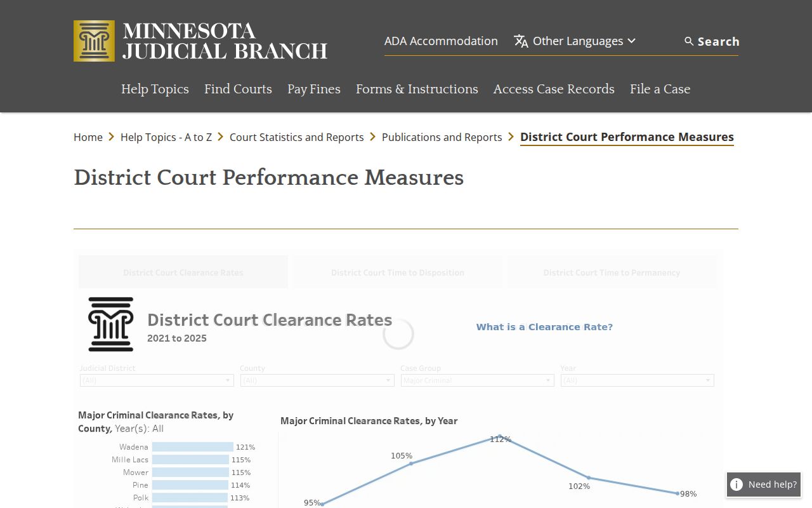Go to Pay Fines
The width and height of the screenshot is (812, 508).
pyautogui.click(x=314, y=89)
